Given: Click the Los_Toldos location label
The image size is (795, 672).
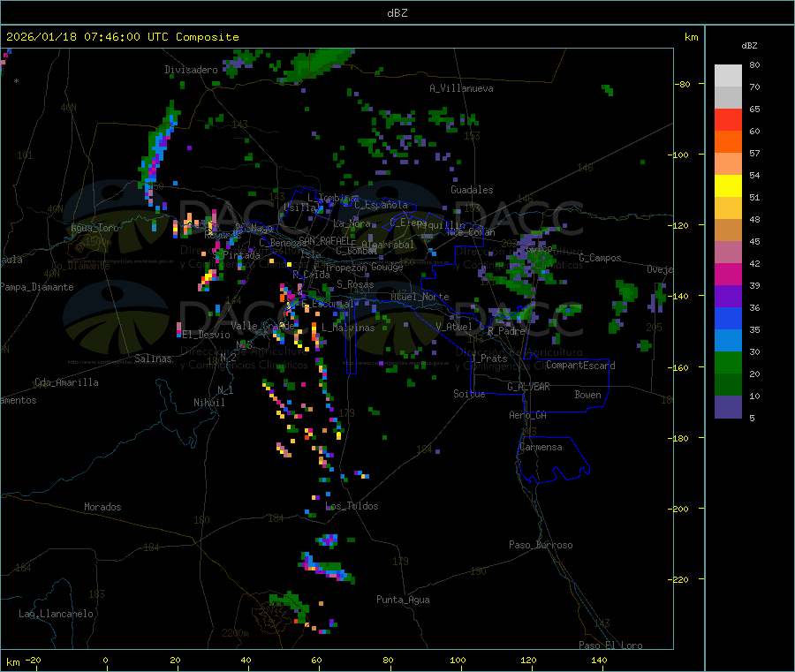Looking at the screenshot, I should [352, 506].
